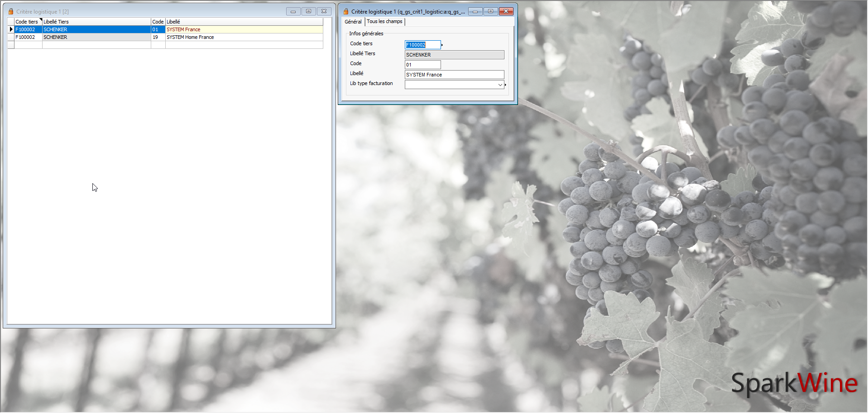This screenshot has height=413, width=868.
Task: Select the Général tab
Action: [353, 21]
